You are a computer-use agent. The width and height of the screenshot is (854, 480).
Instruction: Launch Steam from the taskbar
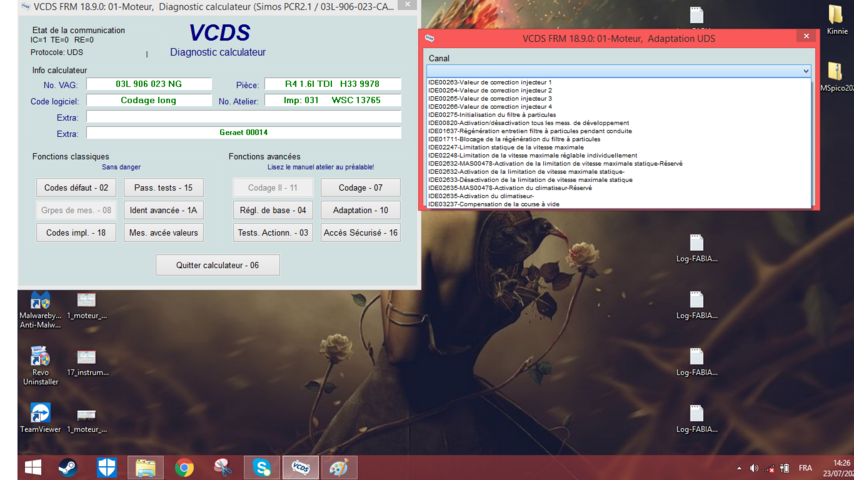click(x=68, y=467)
